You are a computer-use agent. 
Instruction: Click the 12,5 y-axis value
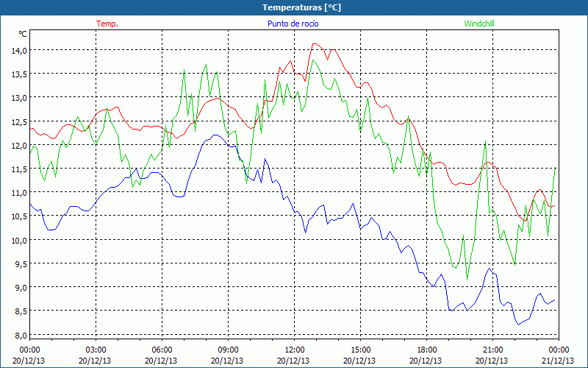(x=19, y=121)
